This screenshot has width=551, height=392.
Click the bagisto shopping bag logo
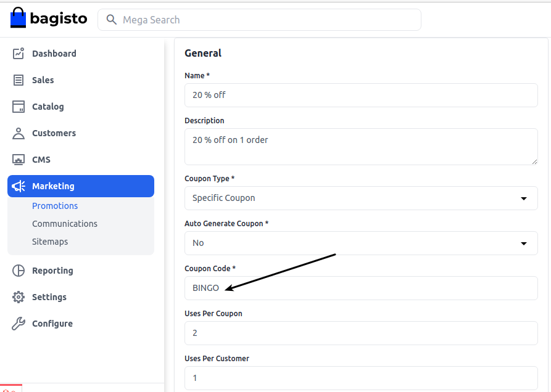[18, 17]
